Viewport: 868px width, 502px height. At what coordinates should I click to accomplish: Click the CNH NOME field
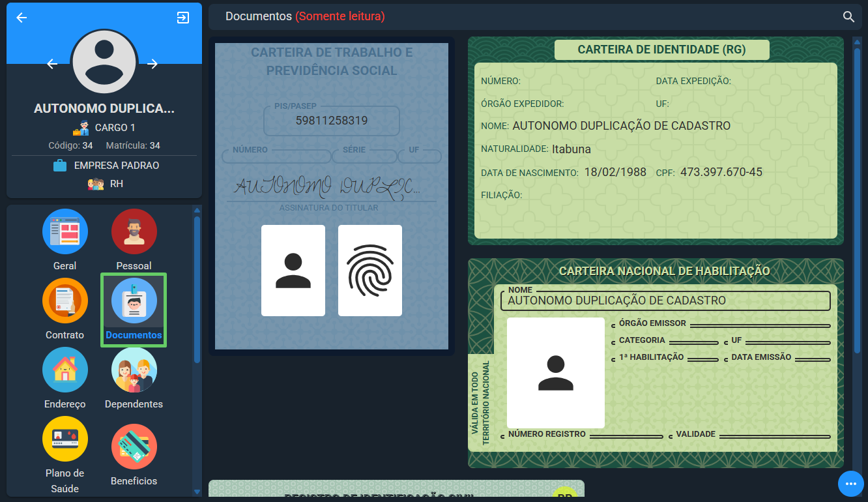[x=665, y=301]
